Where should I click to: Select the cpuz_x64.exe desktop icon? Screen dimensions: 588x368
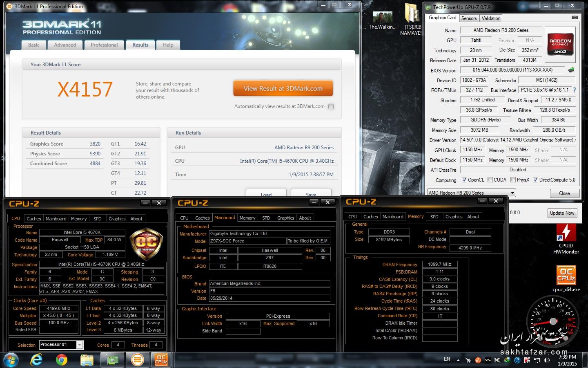pos(566,278)
